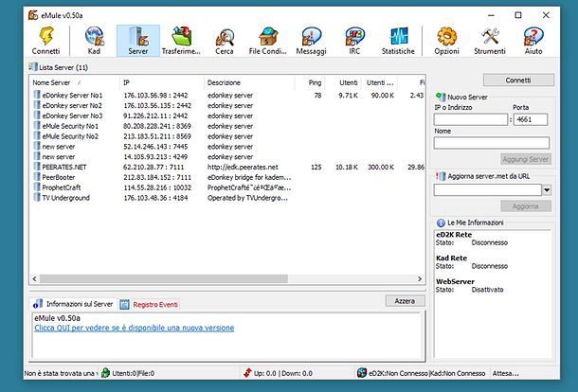Click the Le Mie Informazioni info icon
578x392 pixels.
[x=441, y=223]
